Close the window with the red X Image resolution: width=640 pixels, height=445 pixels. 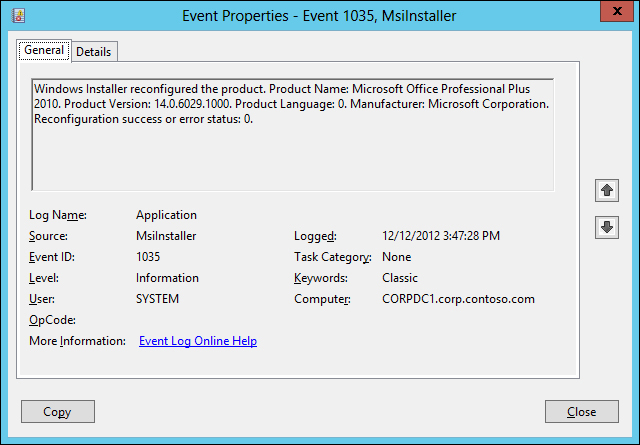point(617,11)
